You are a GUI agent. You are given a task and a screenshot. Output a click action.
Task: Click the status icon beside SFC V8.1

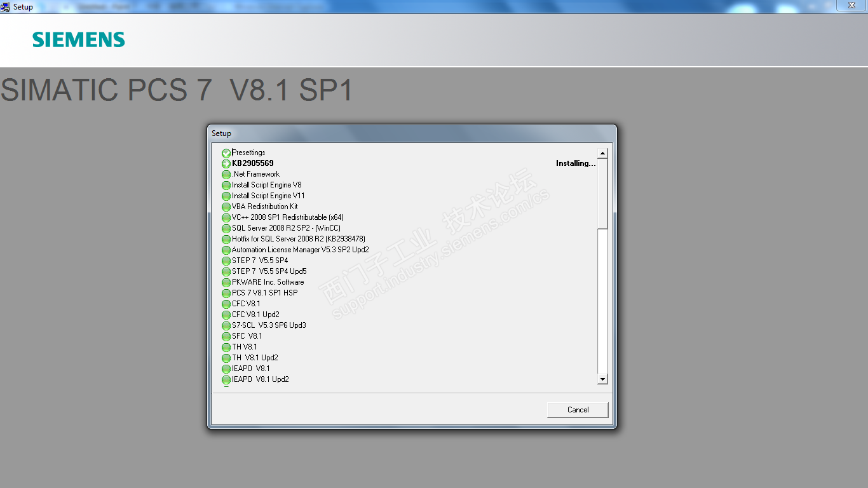[x=226, y=337]
